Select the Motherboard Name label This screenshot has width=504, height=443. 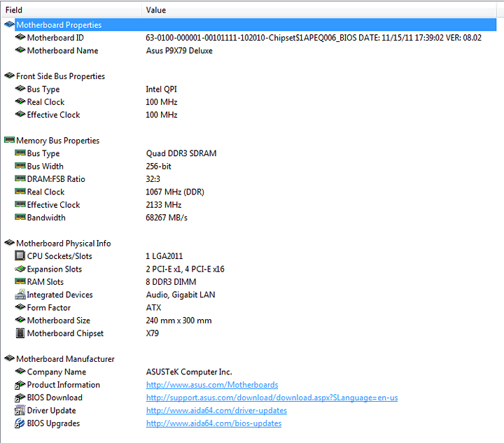tap(63, 50)
